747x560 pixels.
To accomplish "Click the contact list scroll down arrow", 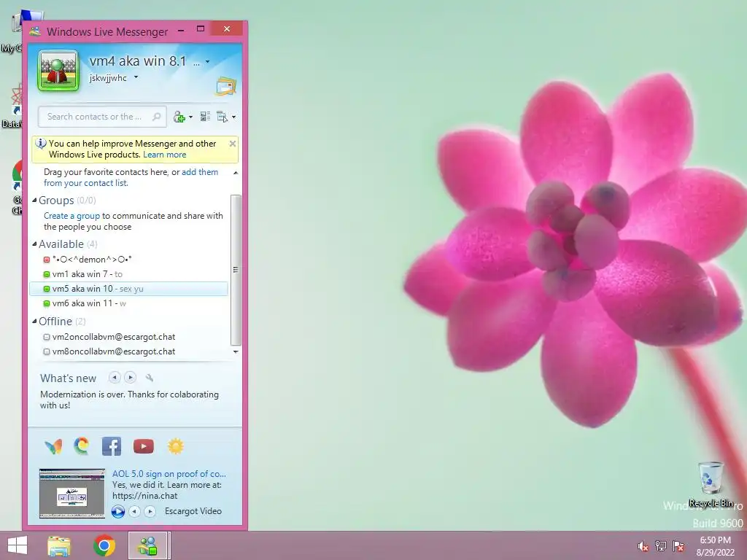I will pyautogui.click(x=236, y=352).
